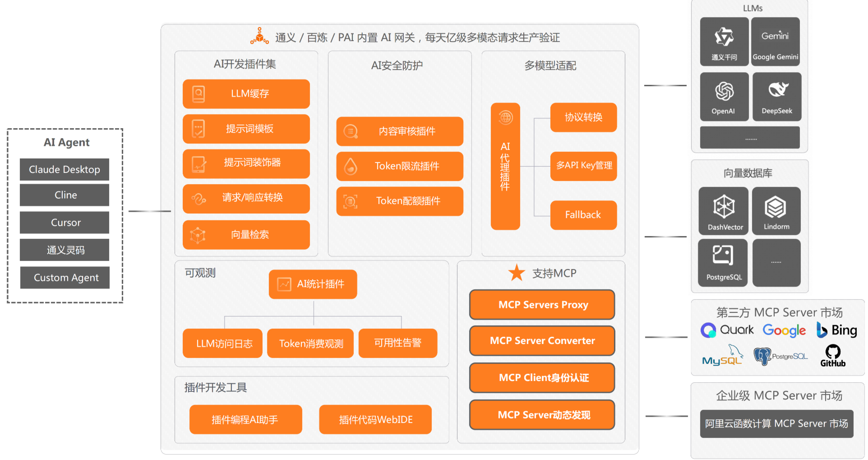
Task: Open the Lindorm database tile
Action: 776,211
